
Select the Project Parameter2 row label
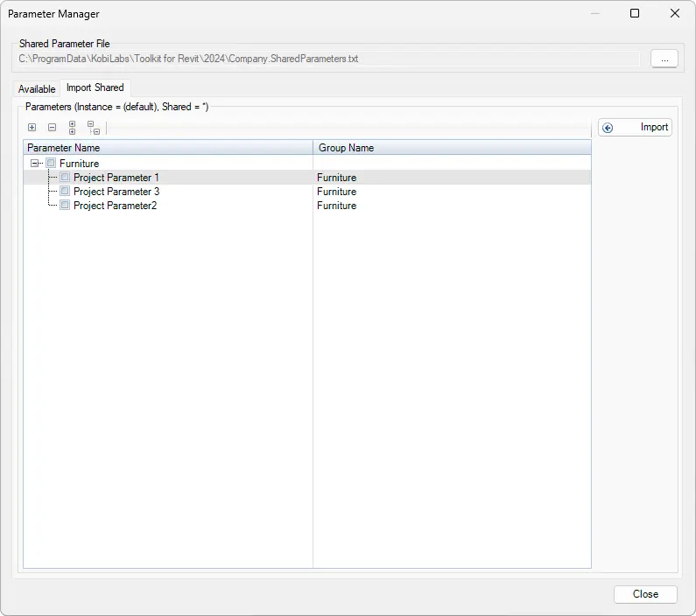pos(115,206)
